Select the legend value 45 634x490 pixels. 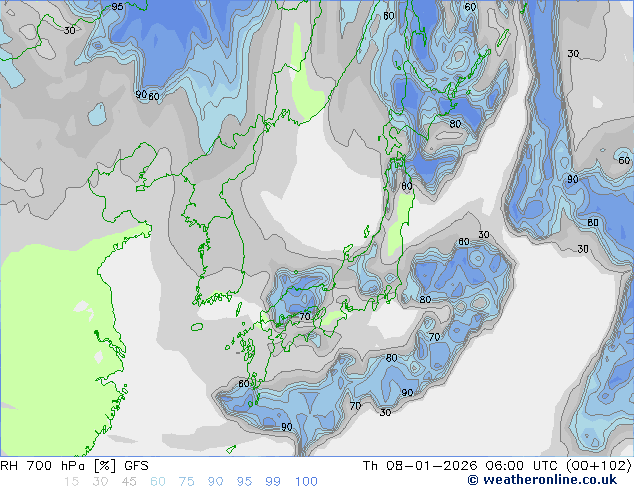tap(129, 482)
